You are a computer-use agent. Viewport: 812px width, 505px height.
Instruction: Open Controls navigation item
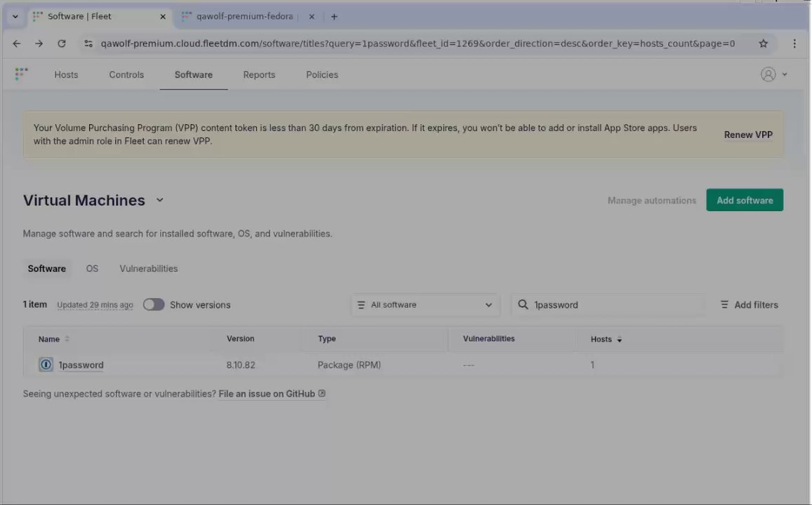coord(126,74)
